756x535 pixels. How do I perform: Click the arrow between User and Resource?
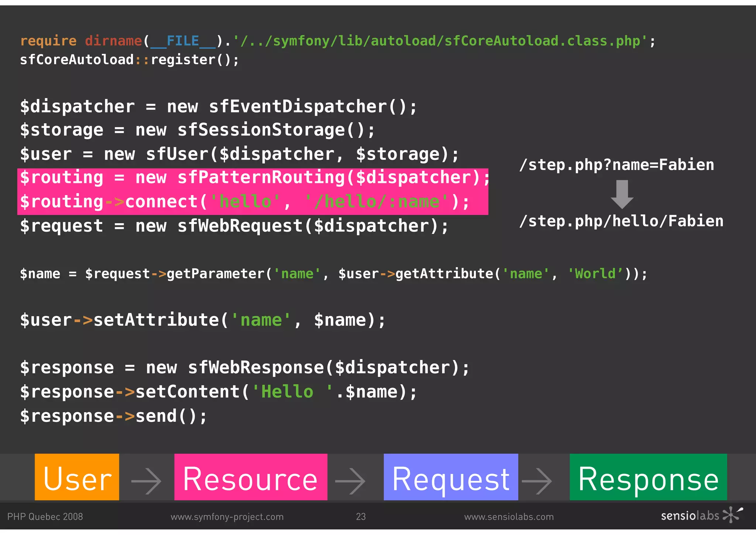(146, 481)
